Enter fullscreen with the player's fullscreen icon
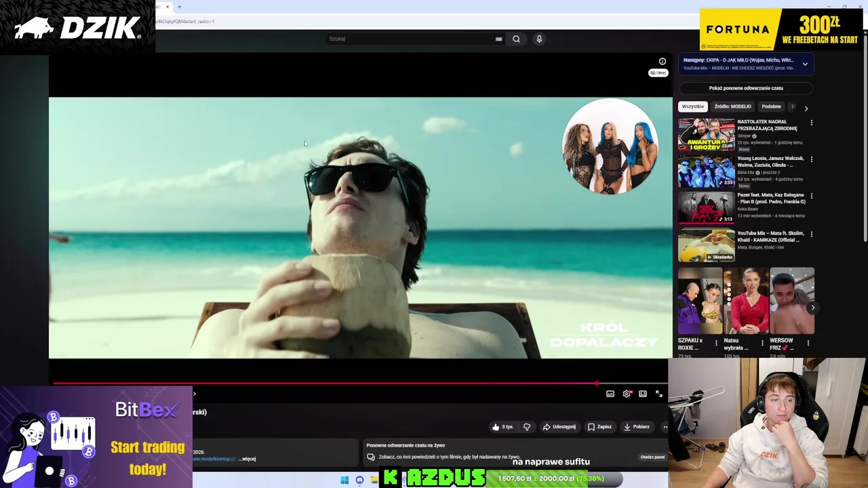 [659, 394]
